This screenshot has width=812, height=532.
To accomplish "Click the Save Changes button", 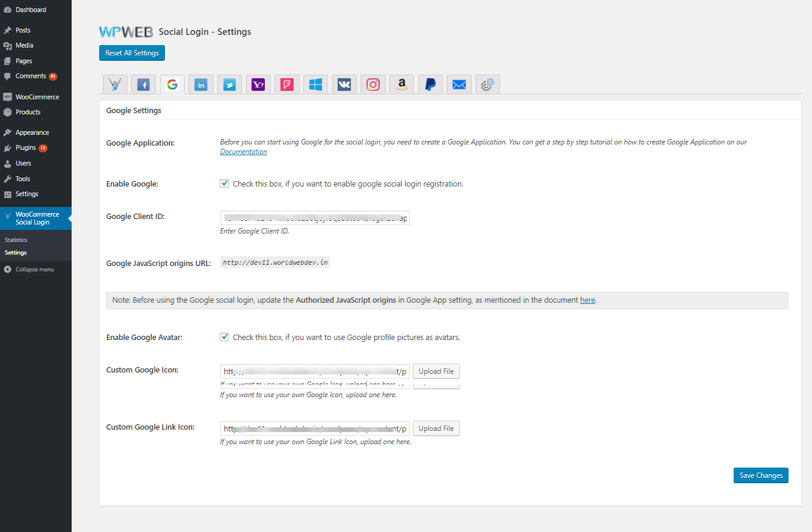I will coord(760,475).
